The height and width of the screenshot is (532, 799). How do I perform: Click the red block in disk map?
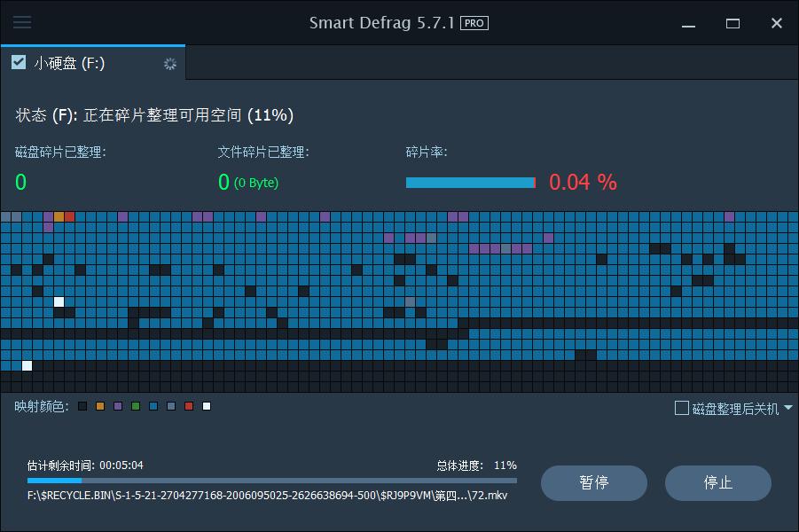pyautogui.click(x=70, y=216)
